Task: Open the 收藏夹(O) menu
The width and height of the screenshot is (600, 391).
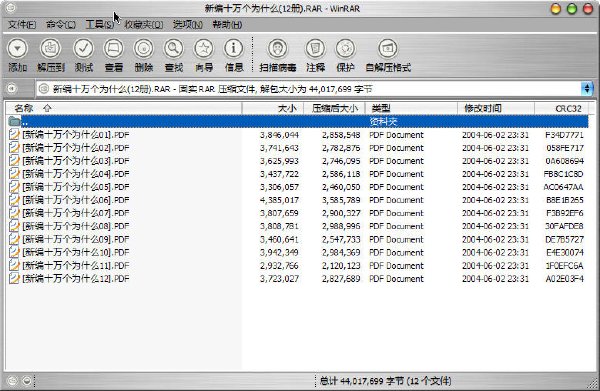Action: 143,25
